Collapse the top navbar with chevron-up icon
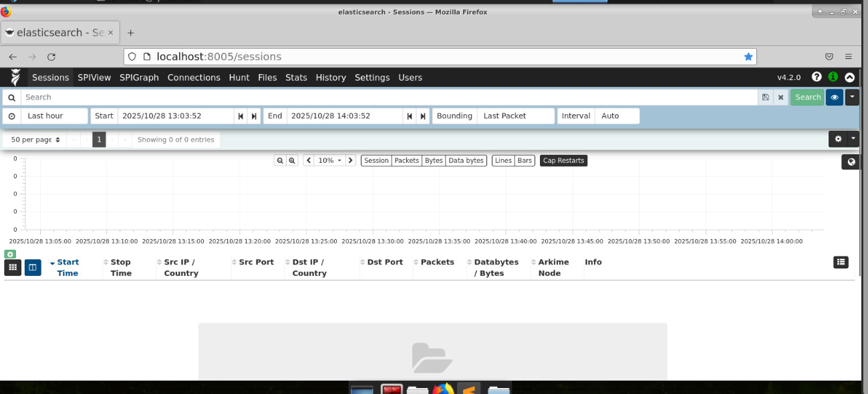This screenshot has width=868, height=394. pos(849,77)
